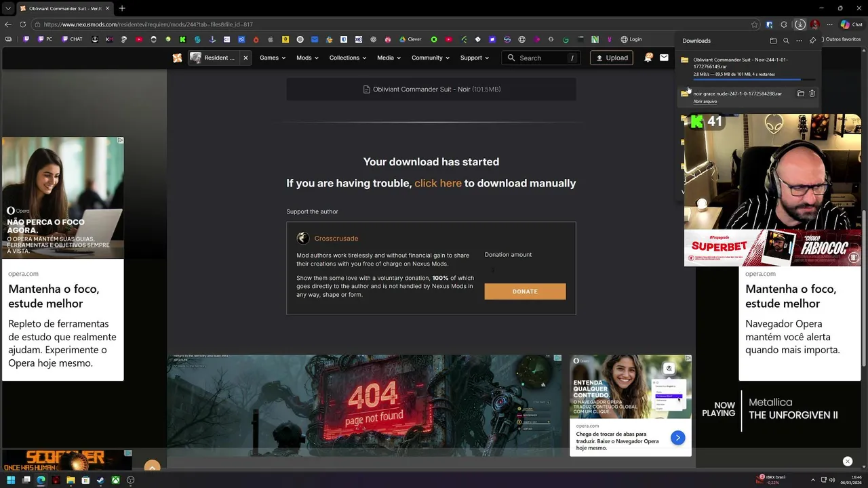Open more options in Downloads panel
Screen dimensions: 868x488
(799, 41)
